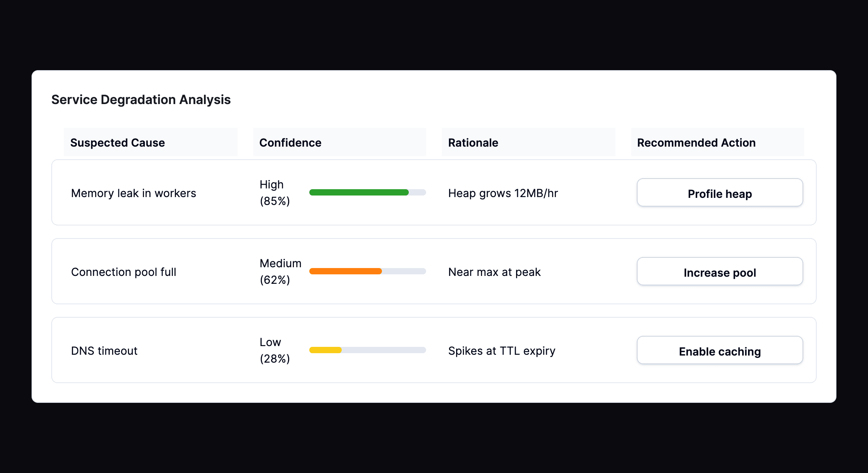Click the Spikes at TTL expiry rationale text
868x473 pixels.
pos(501,350)
